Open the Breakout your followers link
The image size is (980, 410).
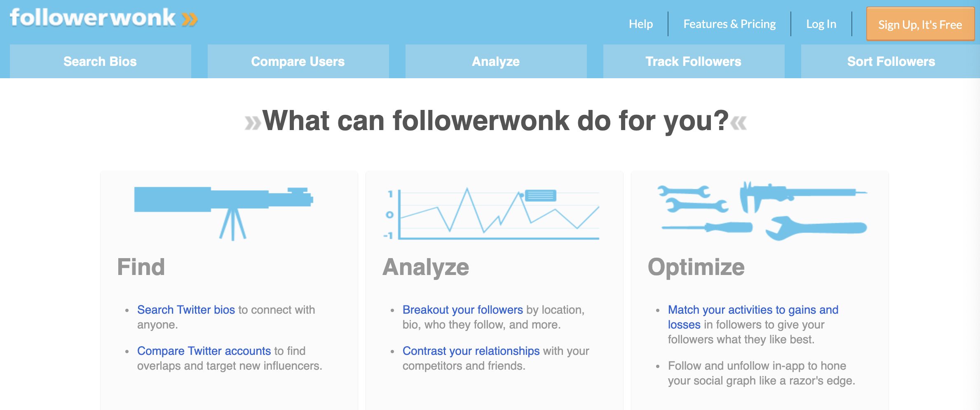pyautogui.click(x=462, y=310)
